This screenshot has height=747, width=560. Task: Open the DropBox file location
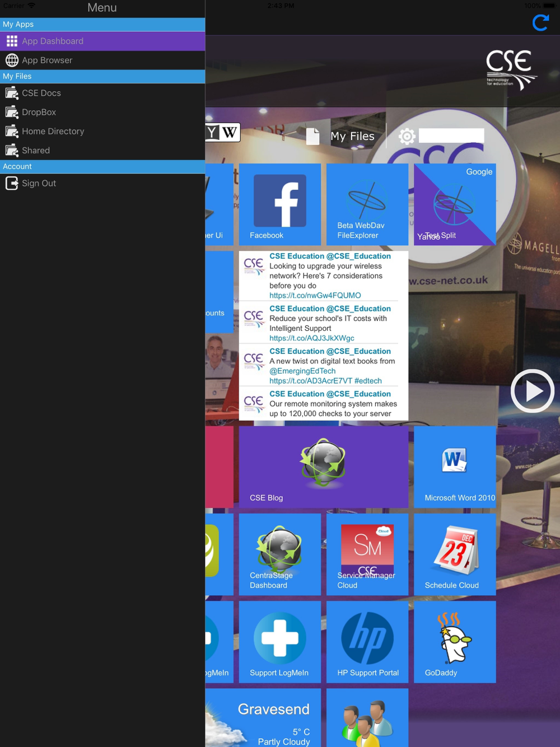[x=102, y=112]
